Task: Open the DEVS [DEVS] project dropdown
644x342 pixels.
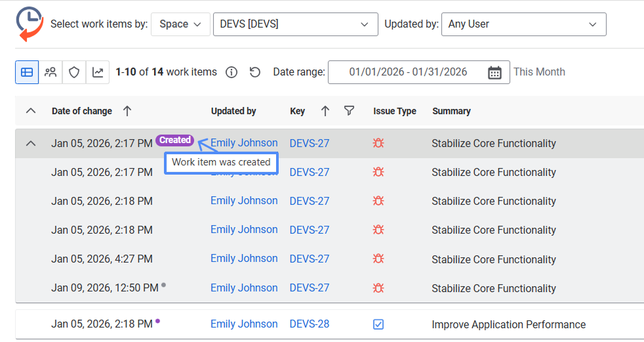Action: click(295, 24)
